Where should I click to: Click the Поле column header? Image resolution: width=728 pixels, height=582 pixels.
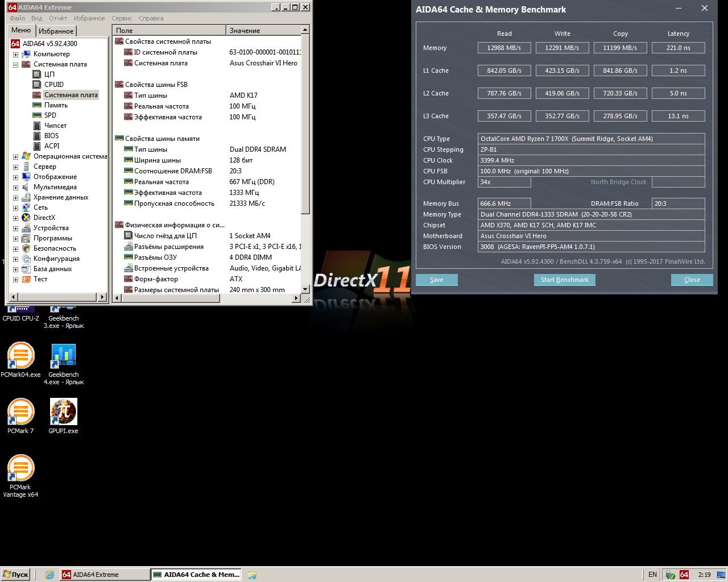pos(169,30)
